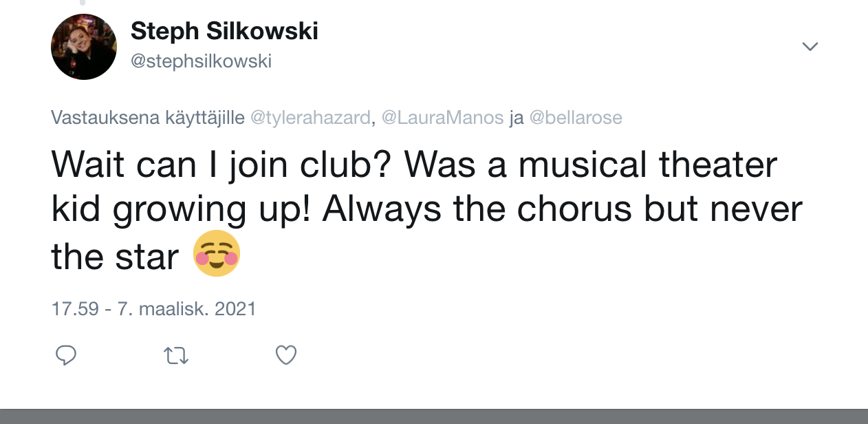Open the @tylerahazard mention
The width and height of the screenshot is (868, 424).
pos(310,118)
